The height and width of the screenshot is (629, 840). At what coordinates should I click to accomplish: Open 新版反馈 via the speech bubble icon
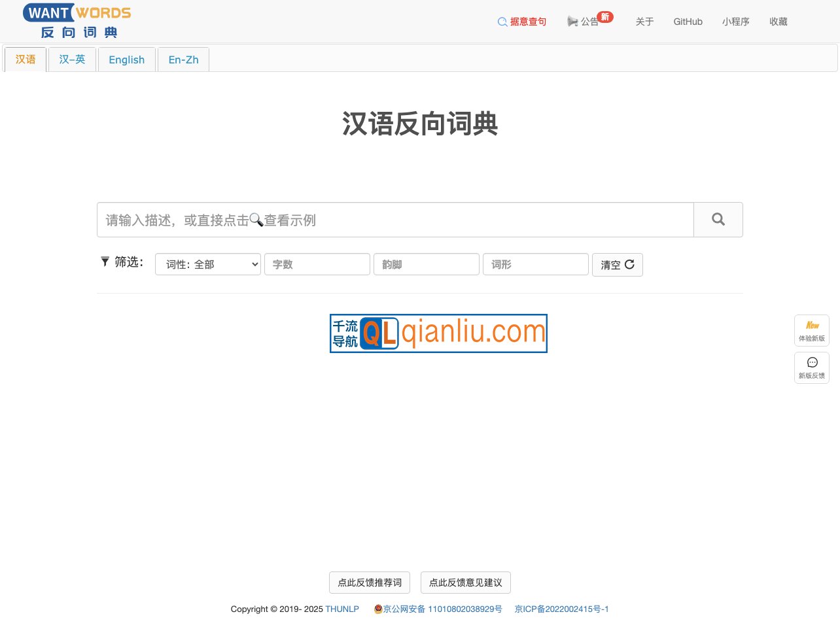click(811, 362)
